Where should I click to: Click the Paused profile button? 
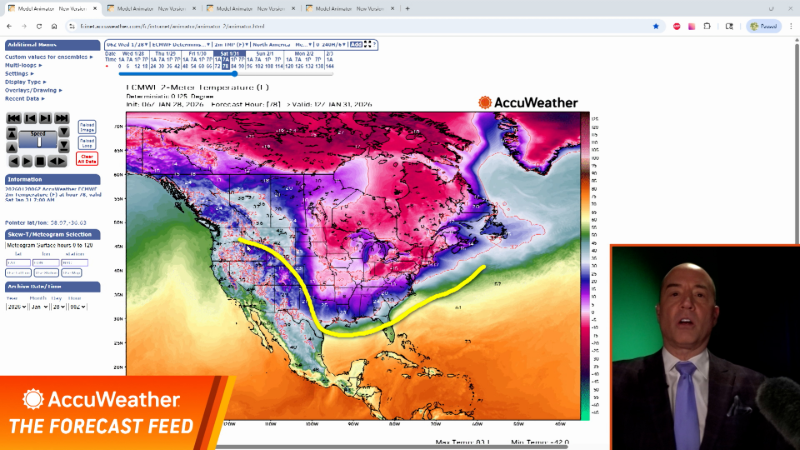tap(764, 26)
